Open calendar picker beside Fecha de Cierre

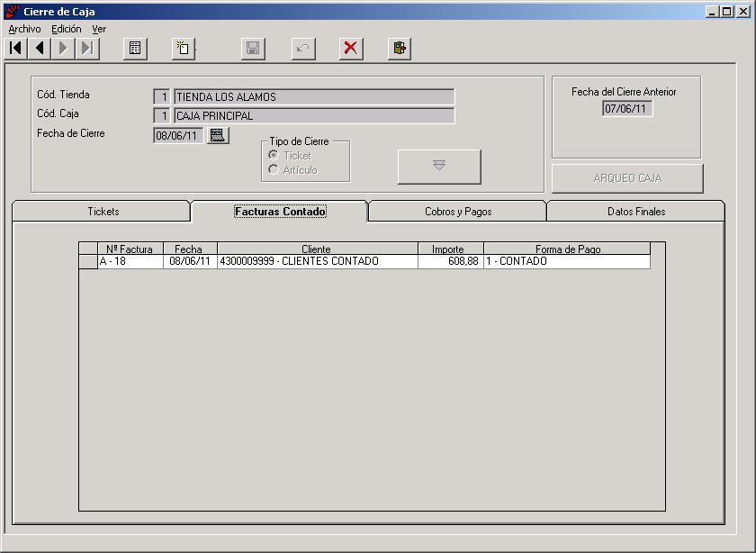pyautogui.click(x=218, y=135)
